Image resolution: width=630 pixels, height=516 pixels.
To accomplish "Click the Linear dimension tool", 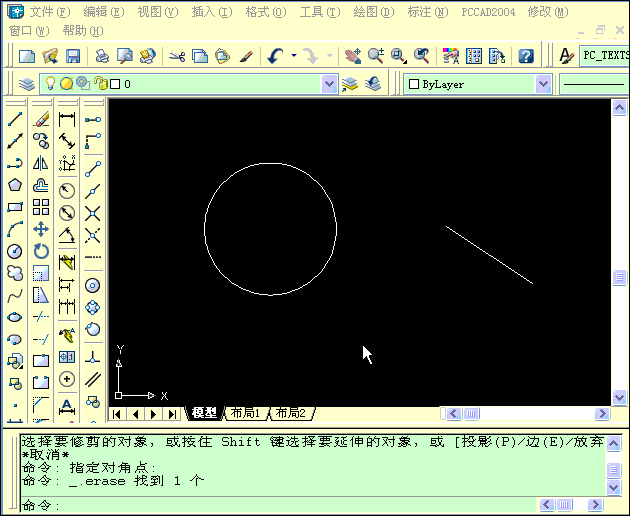I will [x=67, y=119].
